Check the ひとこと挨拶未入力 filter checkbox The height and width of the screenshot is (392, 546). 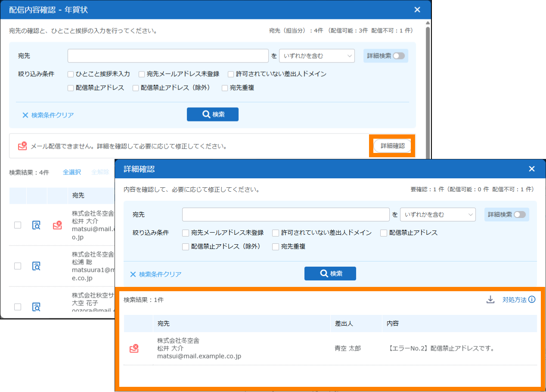click(71, 74)
